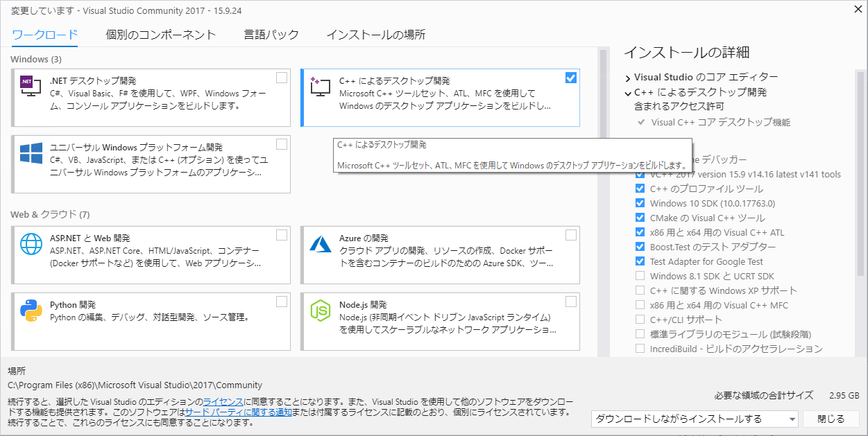Click the install path C:\Program Files (x86) text
Image resolution: width=868 pixels, height=436 pixels.
135,385
